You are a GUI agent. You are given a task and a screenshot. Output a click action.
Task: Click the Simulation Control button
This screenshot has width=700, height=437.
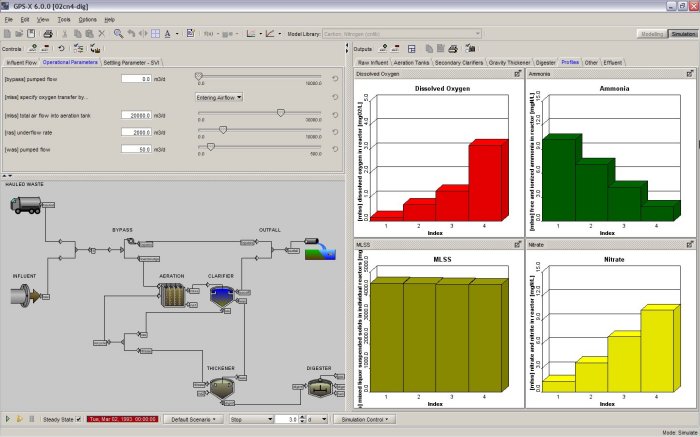point(365,419)
